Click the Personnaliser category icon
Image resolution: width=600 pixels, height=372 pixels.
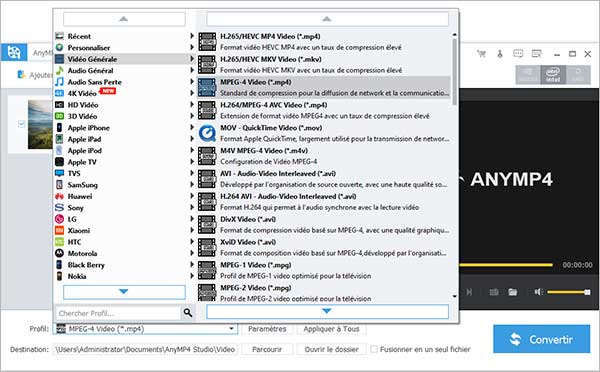pyautogui.click(x=59, y=47)
